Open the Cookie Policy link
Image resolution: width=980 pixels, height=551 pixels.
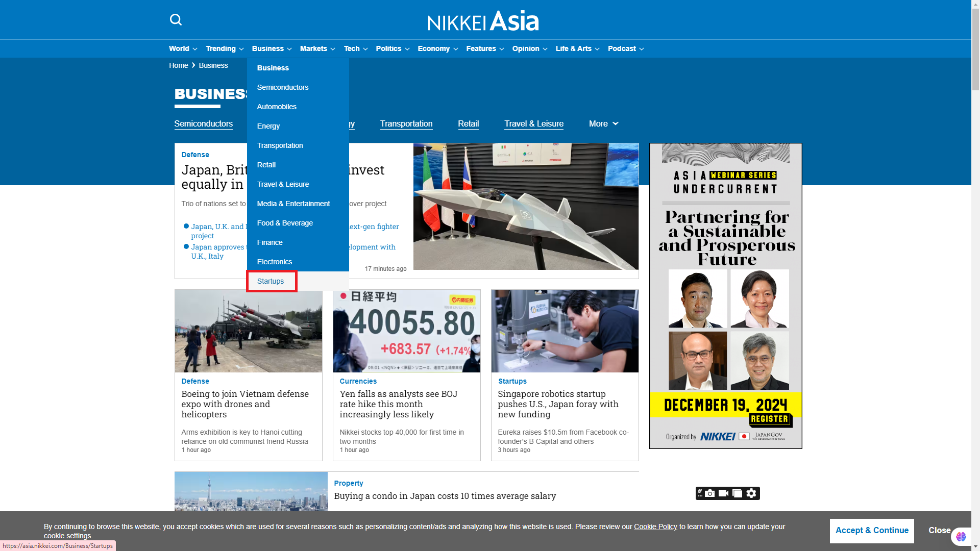point(655,527)
